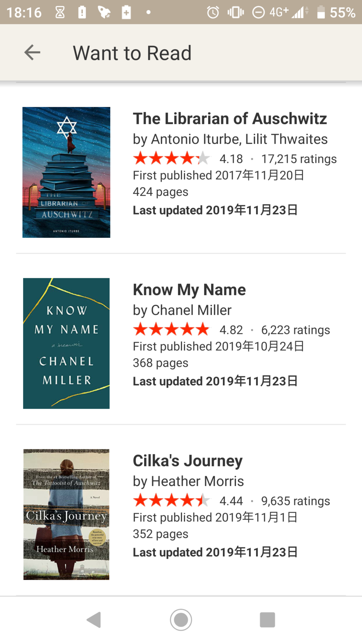
Task: Tap the 17,215 ratings text
Action: pos(299,159)
